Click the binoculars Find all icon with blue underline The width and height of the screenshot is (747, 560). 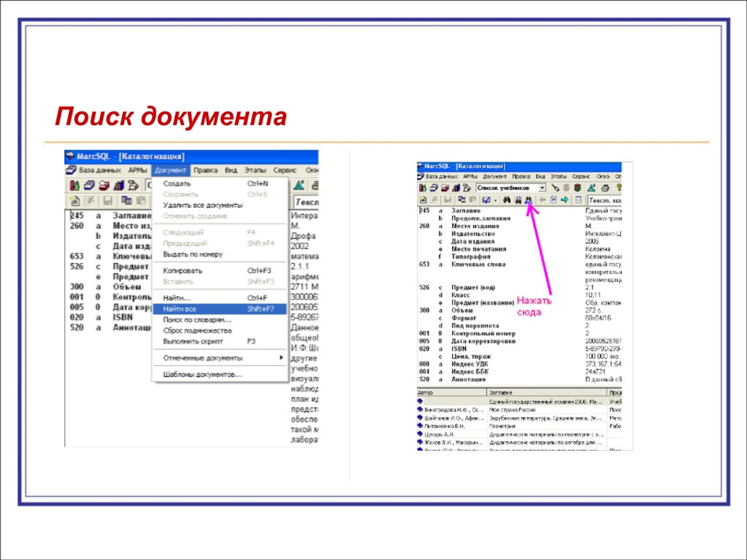coord(528,200)
